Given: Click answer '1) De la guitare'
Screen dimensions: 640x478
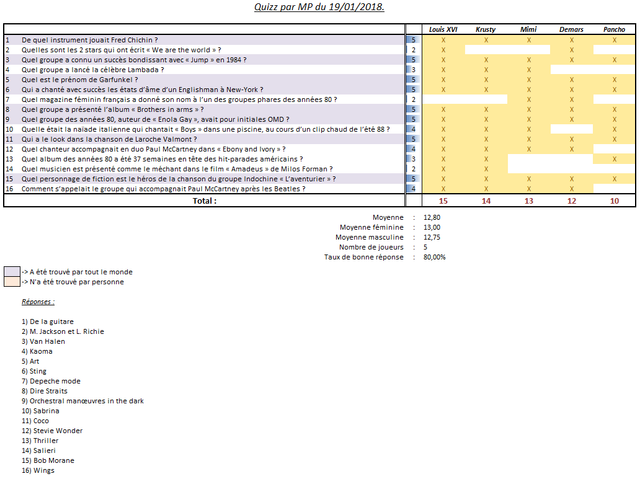Looking at the screenshot, I should (x=47, y=322).
